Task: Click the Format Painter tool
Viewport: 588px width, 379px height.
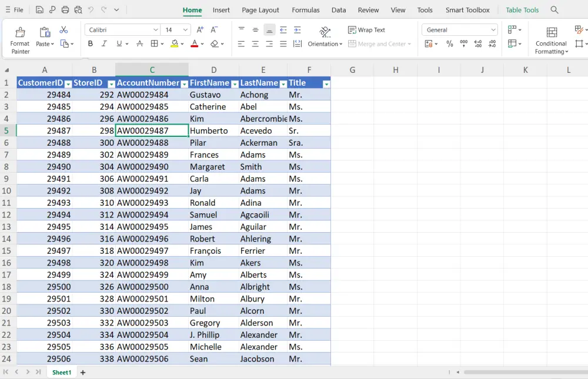Action: click(20, 41)
